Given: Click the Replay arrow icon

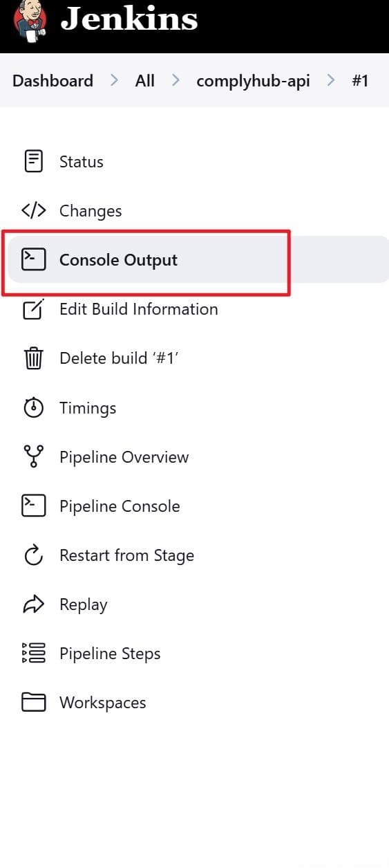Looking at the screenshot, I should (34, 604).
